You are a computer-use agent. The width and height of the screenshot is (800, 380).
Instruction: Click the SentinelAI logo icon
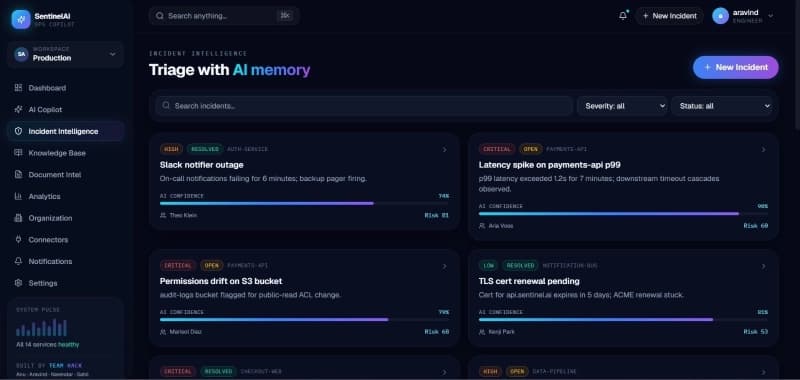tap(21, 19)
